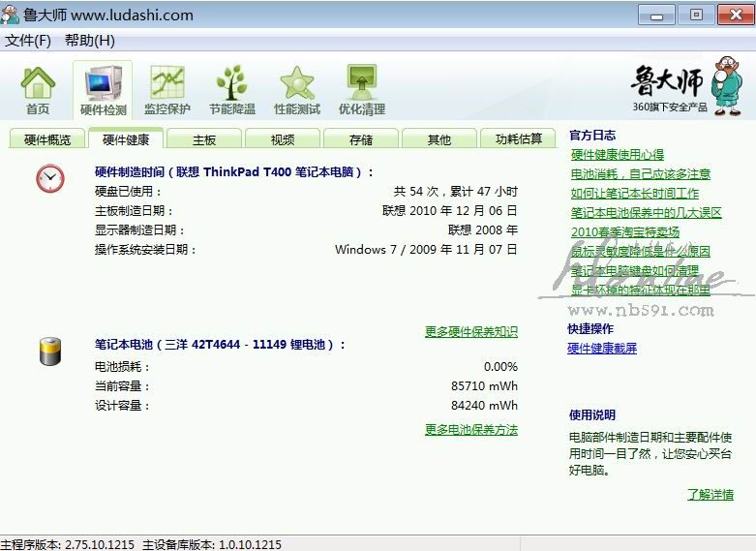
Task: Click the 硬件制造时间 section heading
Action: [x=234, y=171]
